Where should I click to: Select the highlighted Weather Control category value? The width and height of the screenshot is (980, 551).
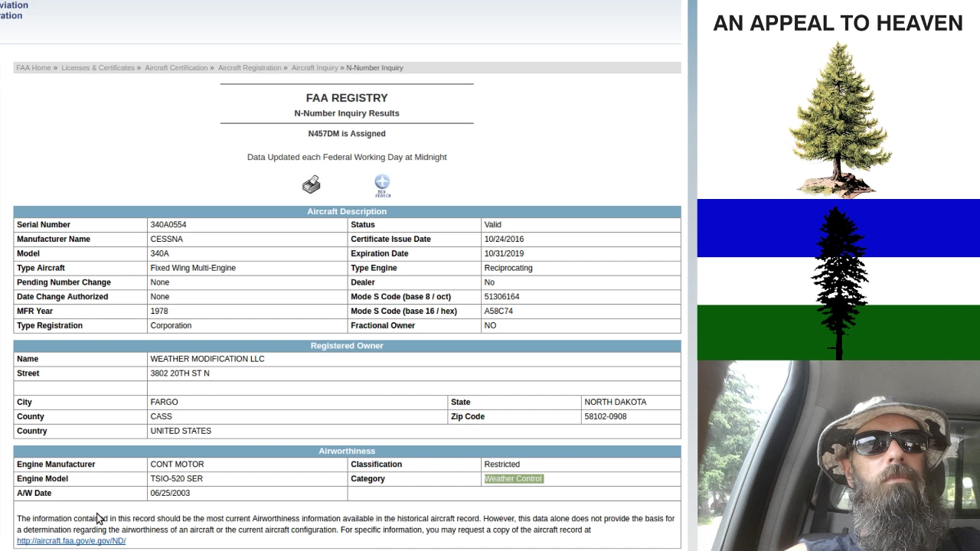tap(513, 479)
